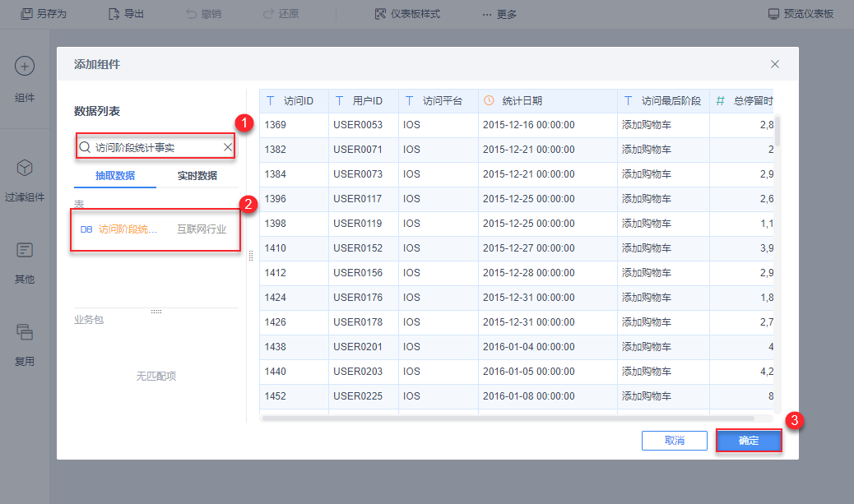Switch to the 抽取数据 tab

click(x=115, y=176)
